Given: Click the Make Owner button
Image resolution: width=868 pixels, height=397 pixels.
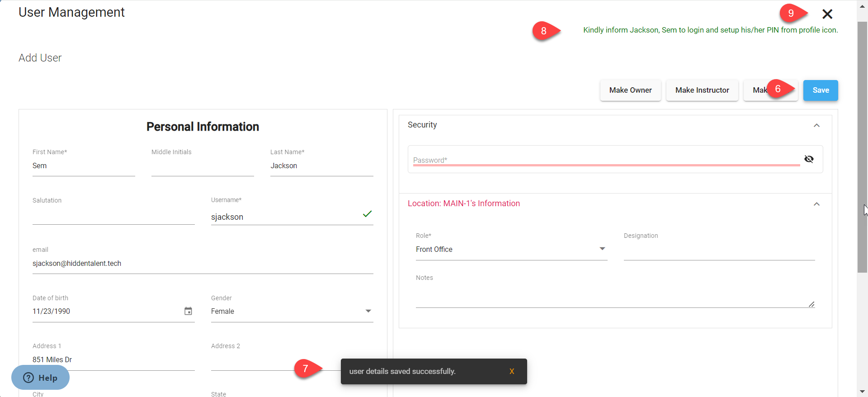Looking at the screenshot, I should tap(630, 90).
